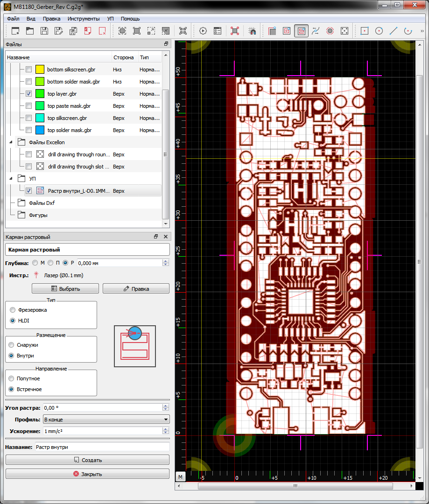The height and width of the screenshot is (504, 429).
Task: Enable the top paste mask.gbr checkbox
Action: point(28,106)
